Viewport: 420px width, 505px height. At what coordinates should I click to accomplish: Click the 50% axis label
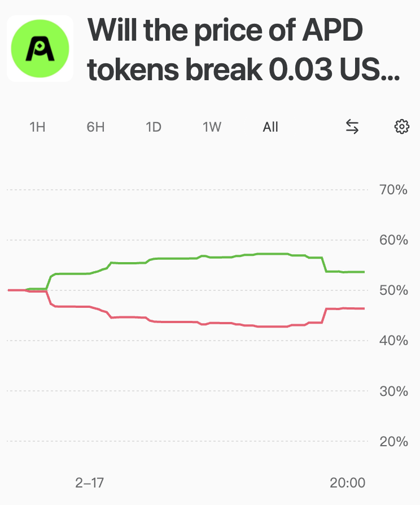pos(393,290)
